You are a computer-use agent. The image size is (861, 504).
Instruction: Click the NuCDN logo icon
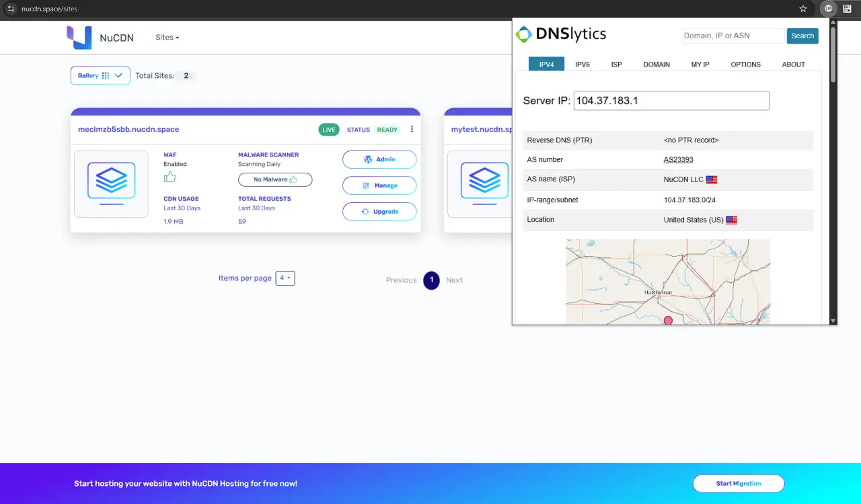(x=79, y=38)
